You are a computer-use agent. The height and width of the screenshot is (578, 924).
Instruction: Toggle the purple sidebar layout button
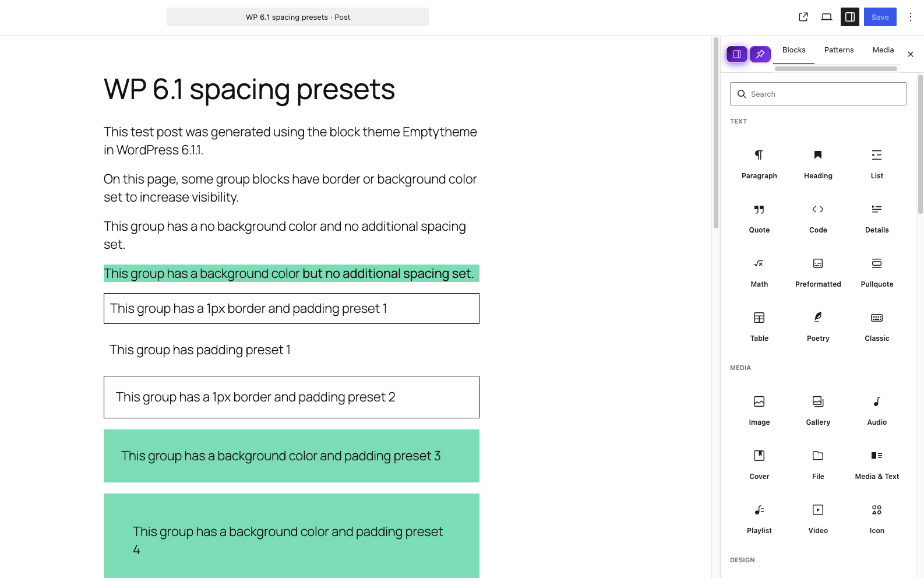pyautogui.click(x=737, y=54)
